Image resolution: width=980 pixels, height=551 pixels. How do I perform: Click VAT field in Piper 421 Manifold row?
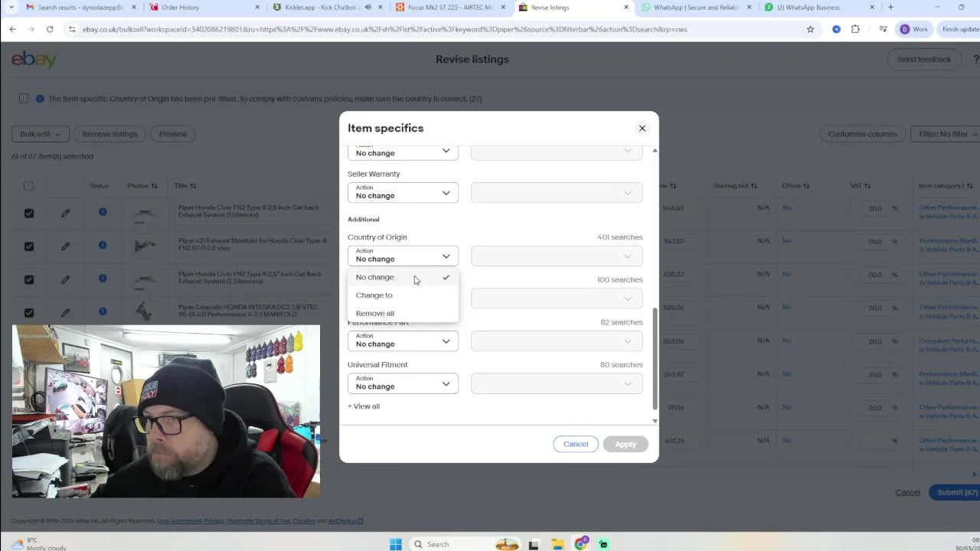click(x=875, y=241)
